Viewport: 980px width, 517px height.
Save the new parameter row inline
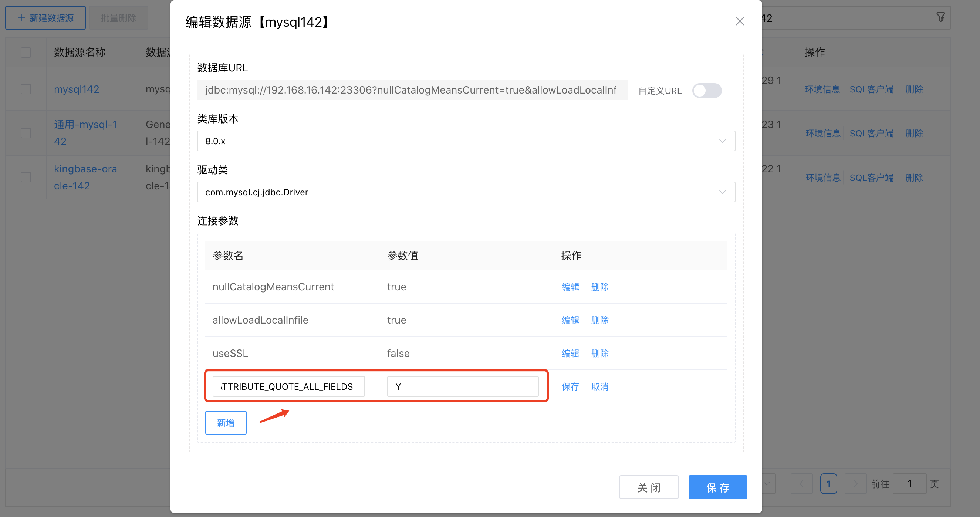pos(570,386)
